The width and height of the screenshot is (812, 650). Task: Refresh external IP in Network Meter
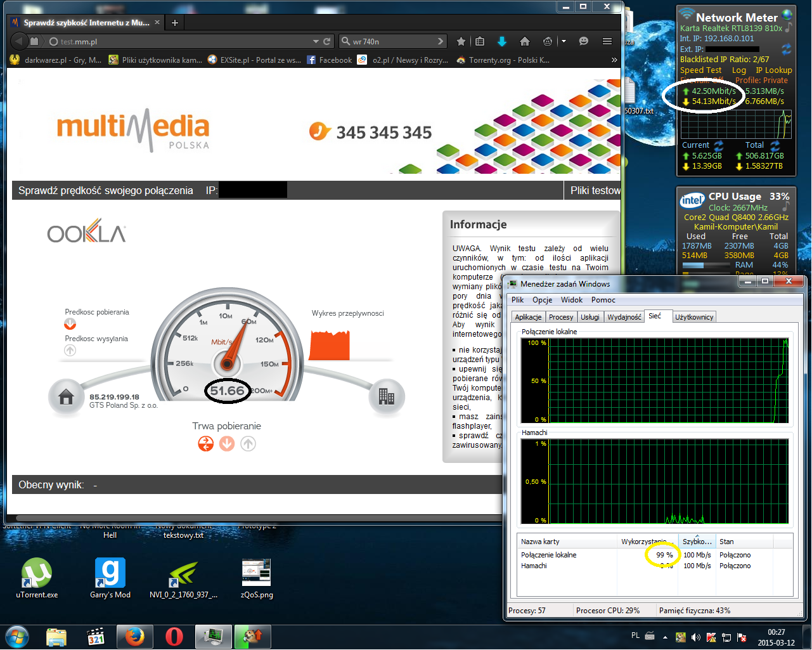click(786, 49)
